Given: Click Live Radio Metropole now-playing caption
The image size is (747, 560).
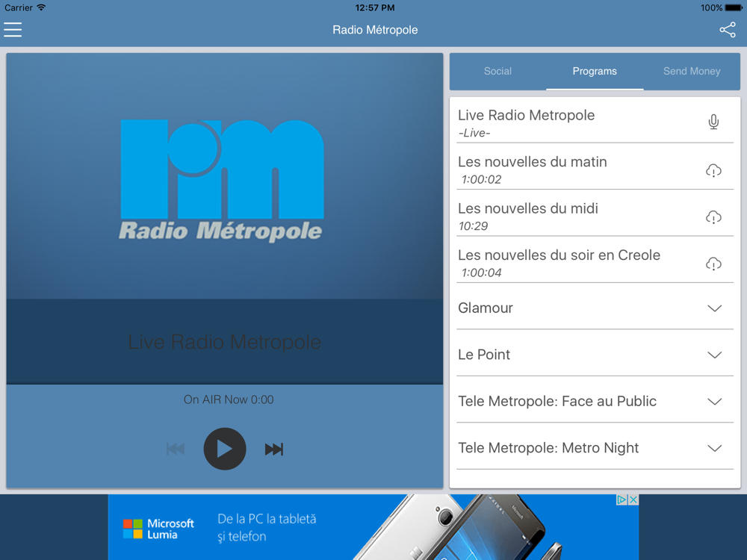Looking at the screenshot, I should tap(224, 342).
